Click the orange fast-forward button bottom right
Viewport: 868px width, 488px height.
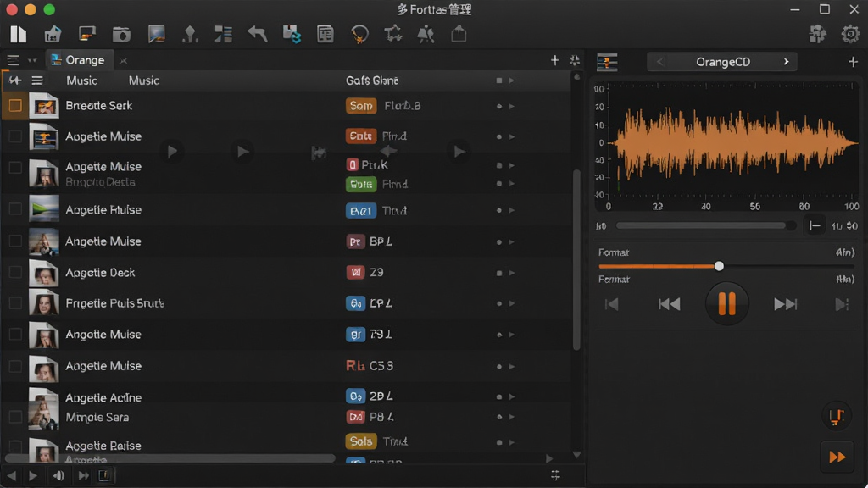tap(837, 457)
